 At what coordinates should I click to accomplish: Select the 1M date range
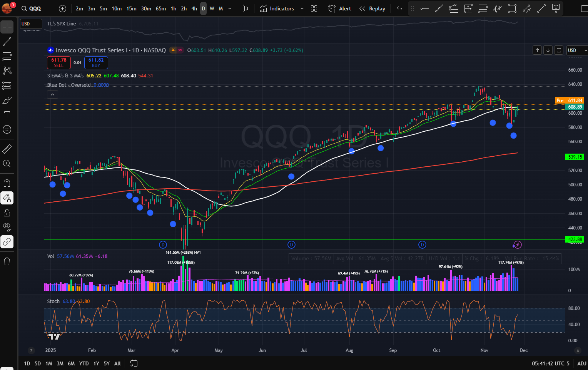tap(49, 363)
